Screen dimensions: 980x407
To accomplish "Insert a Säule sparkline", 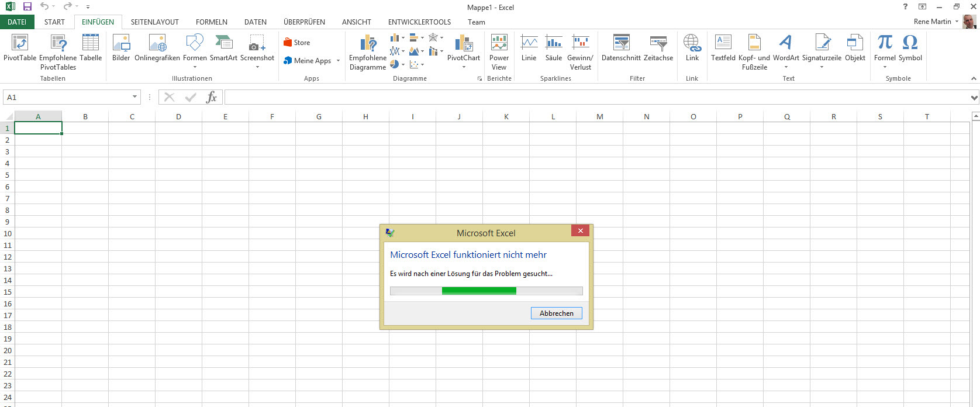I will pos(553,47).
